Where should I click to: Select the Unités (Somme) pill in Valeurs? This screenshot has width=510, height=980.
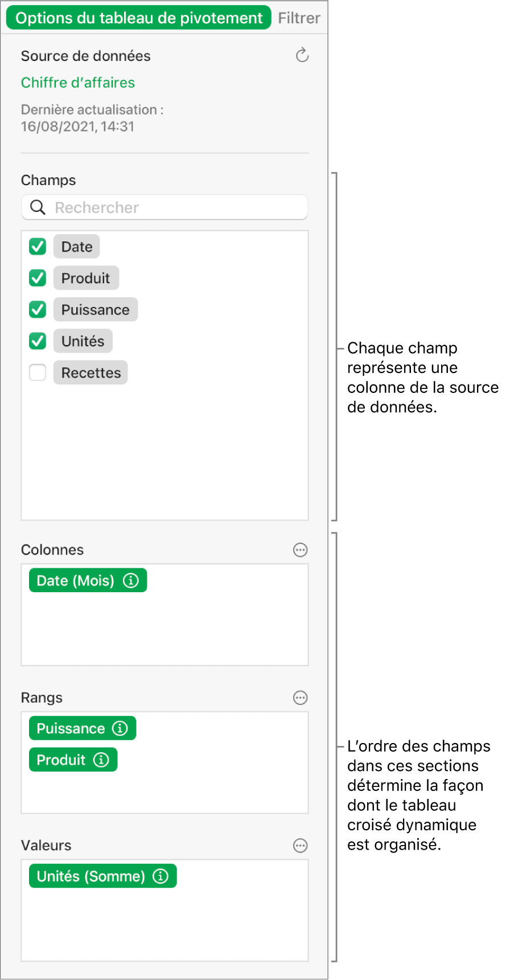tap(91, 876)
